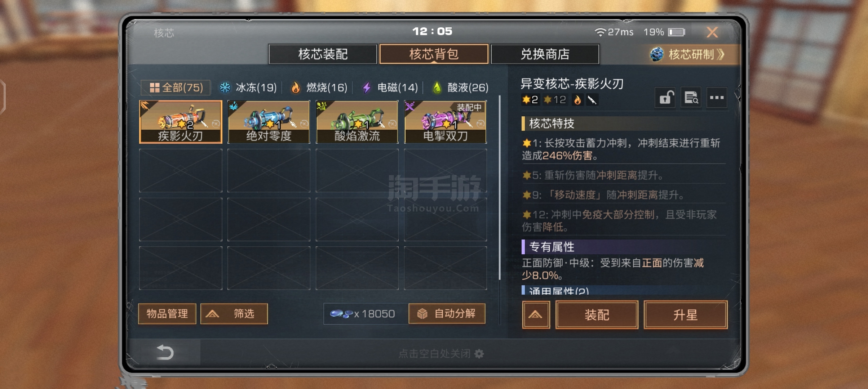Click the back arrow icon
868x389 pixels.
(165, 352)
